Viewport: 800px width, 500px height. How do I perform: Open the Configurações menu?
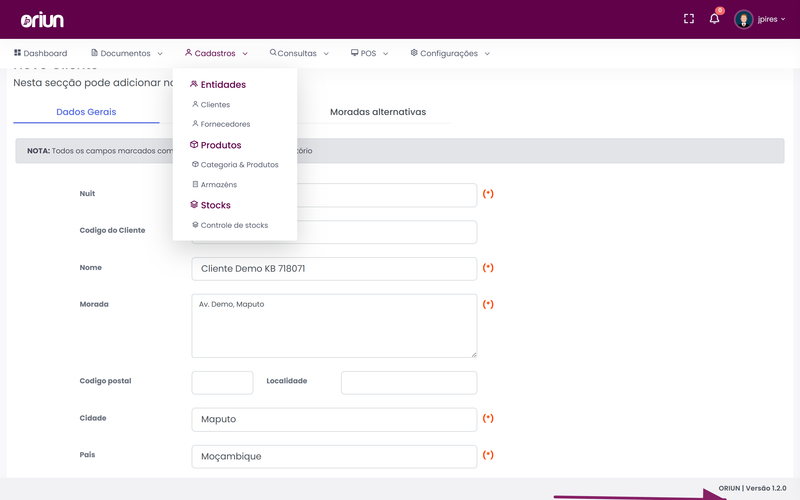[x=449, y=53]
